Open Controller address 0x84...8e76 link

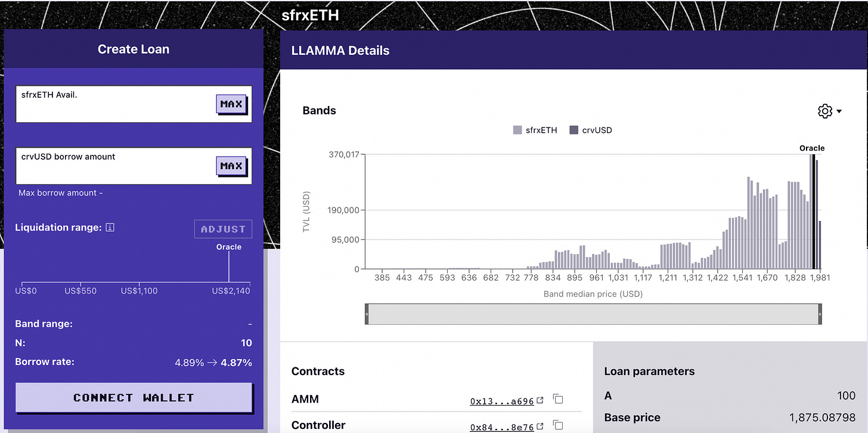502,427
